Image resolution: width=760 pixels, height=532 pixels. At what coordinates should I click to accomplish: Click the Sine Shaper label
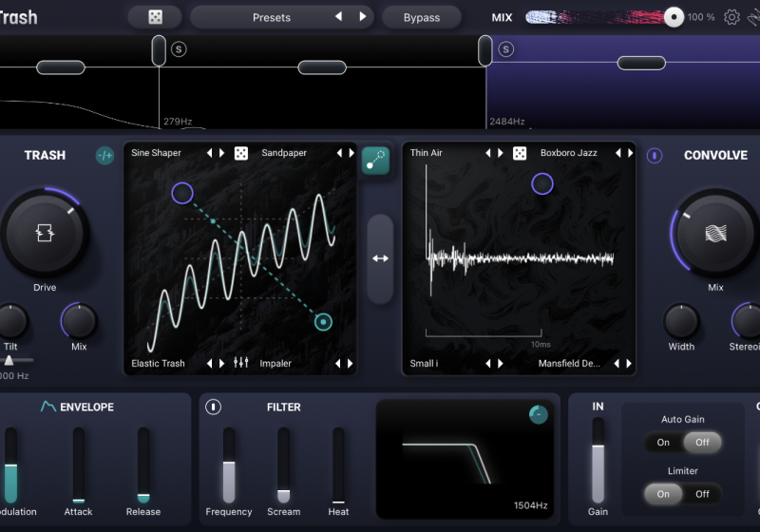pyautogui.click(x=156, y=153)
